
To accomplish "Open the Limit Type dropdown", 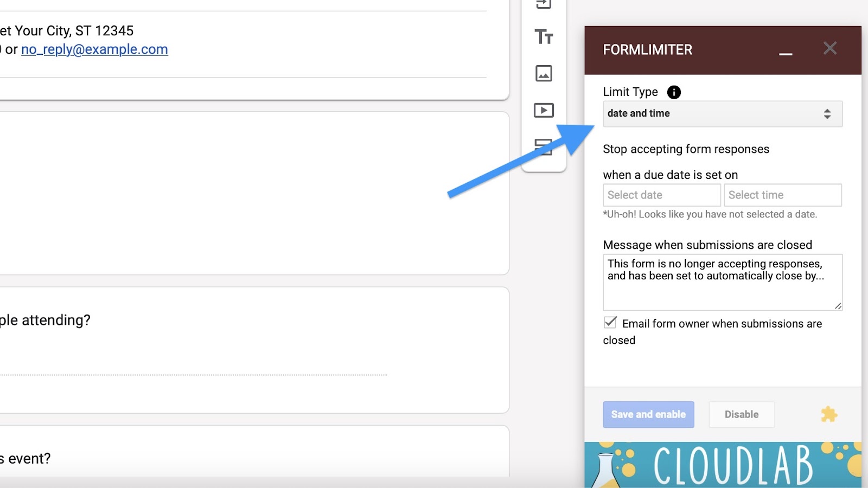I will click(723, 114).
